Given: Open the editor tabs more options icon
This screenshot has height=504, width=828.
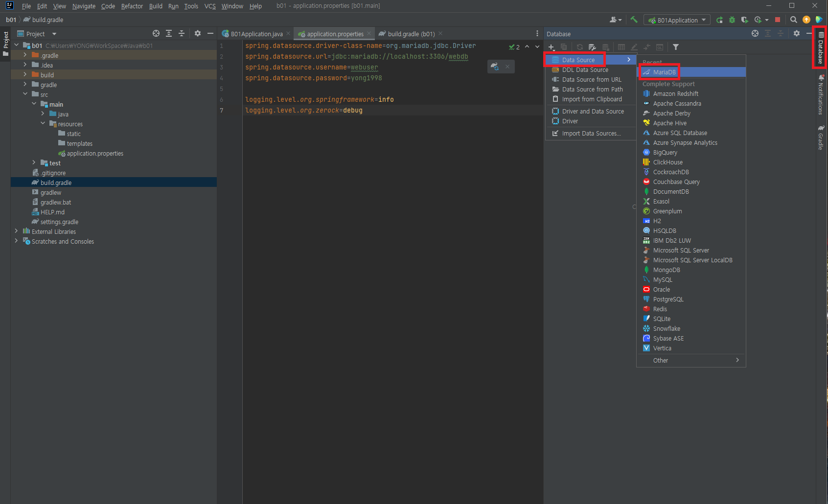Looking at the screenshot, I should (537, 34).
